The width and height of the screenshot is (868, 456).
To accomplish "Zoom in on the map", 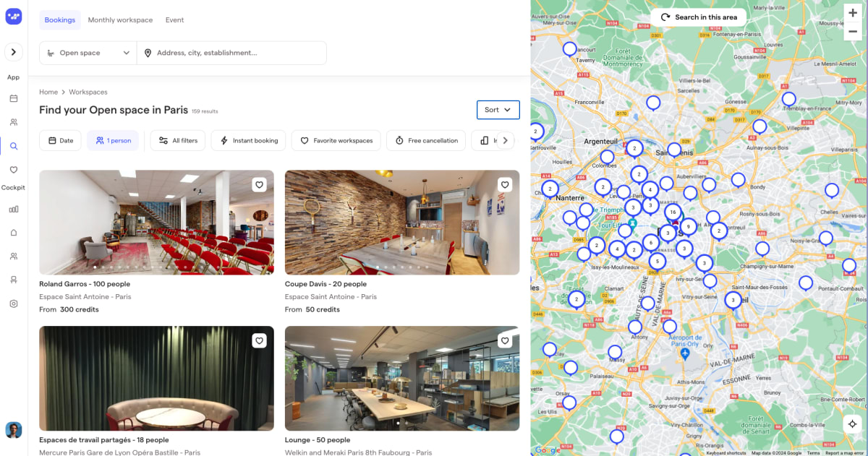I will coord(853,13).
